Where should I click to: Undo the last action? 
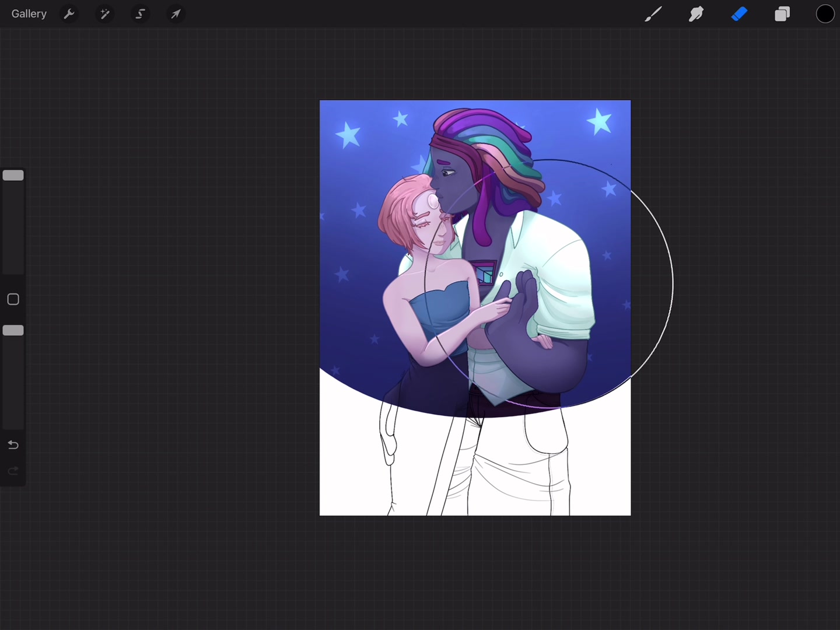click(13, 445)
